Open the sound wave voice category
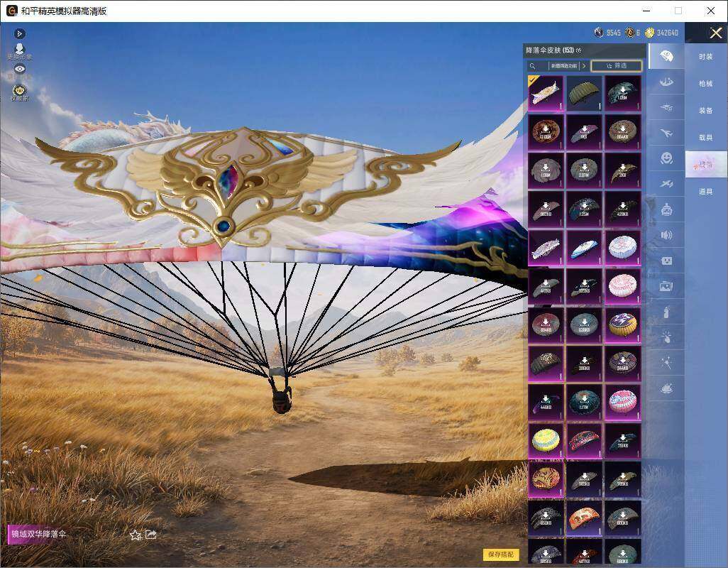The width and height of the screenshot is (728, 568). (666, 235)
